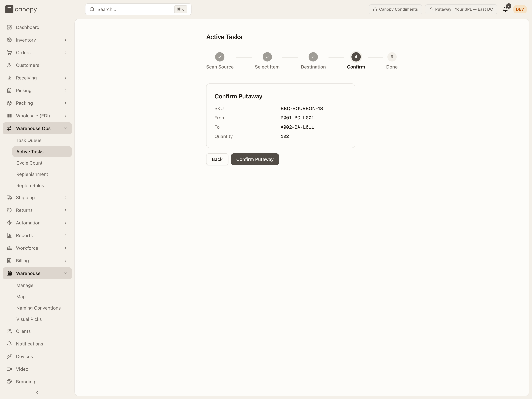Expand the Workforce menu chevron

pyautogui.click(x=65, y=248)
